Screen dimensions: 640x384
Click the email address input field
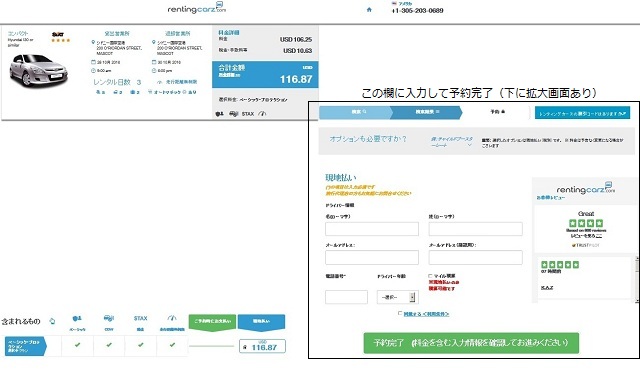[372, 257]
